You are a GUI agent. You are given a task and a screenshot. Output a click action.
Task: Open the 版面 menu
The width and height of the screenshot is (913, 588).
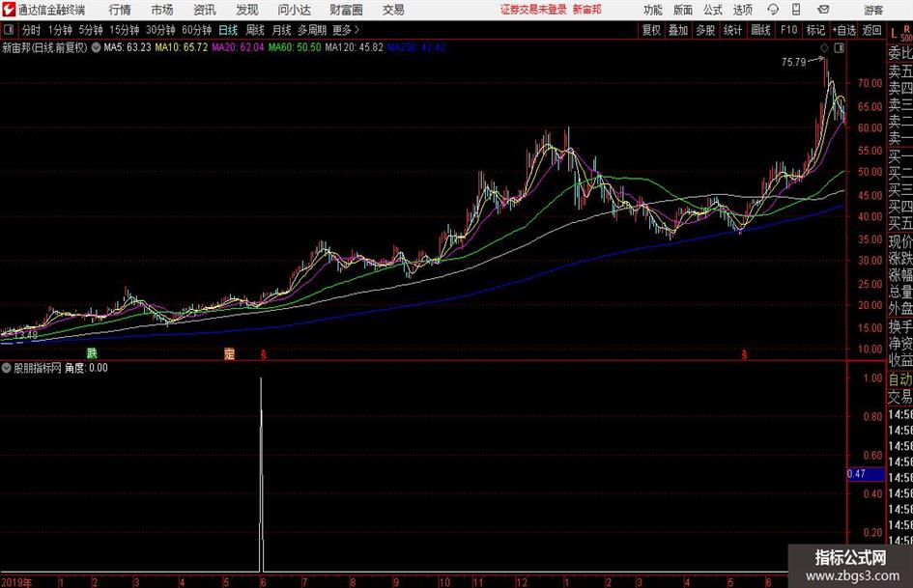click(682, 10)
